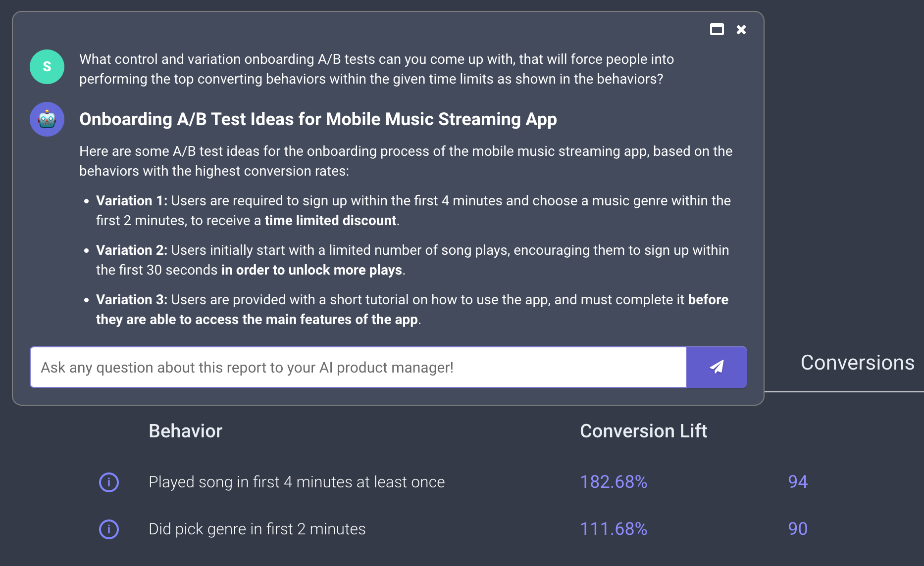Click the paper plane send button
This screenshot has width=924, height=566.
[716, 367]
